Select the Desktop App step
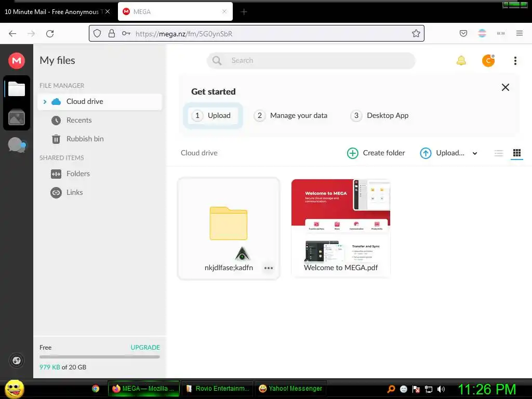Image resolution: width=532 pixels, height=399 pixels. [379, 116]
